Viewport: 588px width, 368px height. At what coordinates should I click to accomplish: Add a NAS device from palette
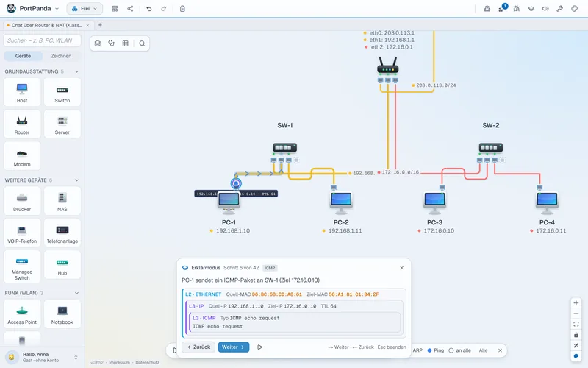tap(62, 201)
